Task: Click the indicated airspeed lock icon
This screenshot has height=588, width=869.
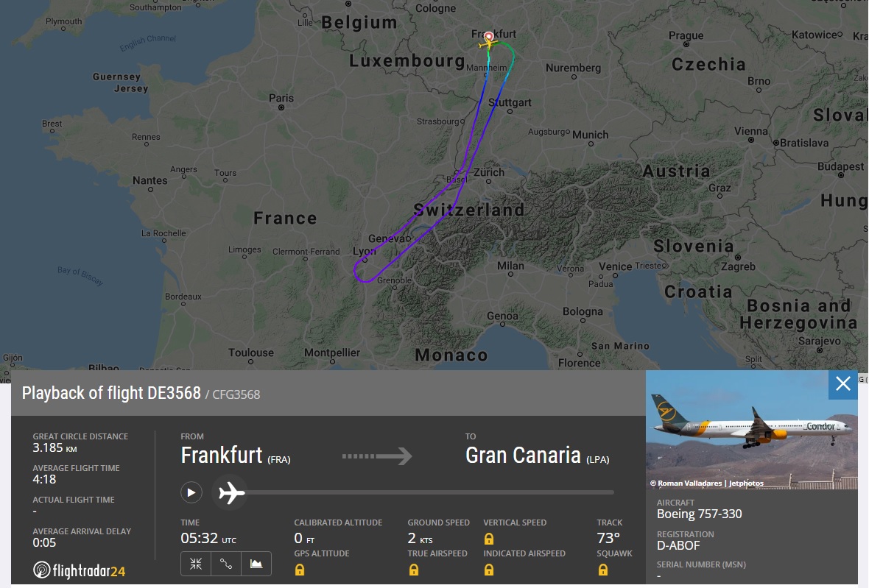Action: pos(489,570)
